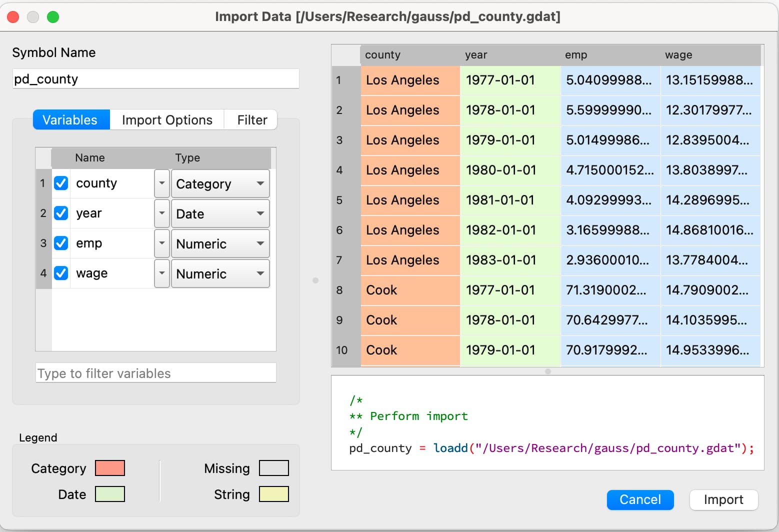Click the Type column header in variables list
Image resolution: width=779 pixels, height=532 pixels.
(x=220, y=158)
